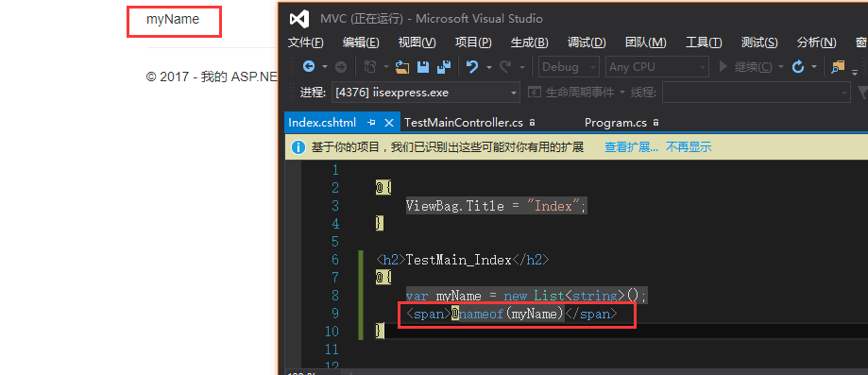Image resolution: width=868 pixels, height=375 pixels.
Task: Click the Find in Files folder-search icon
Action: pyautogui.click(x=838, y=67)
